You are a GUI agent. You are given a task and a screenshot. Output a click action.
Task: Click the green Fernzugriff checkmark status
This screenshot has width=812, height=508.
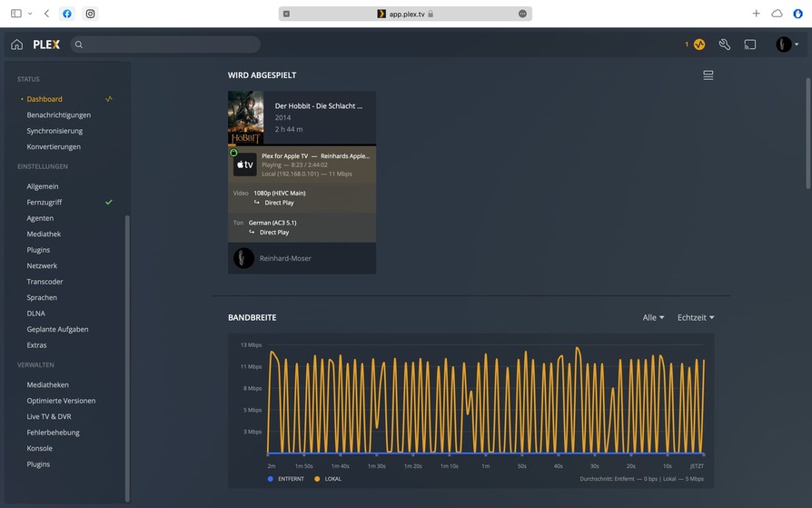tap(109, 202)
